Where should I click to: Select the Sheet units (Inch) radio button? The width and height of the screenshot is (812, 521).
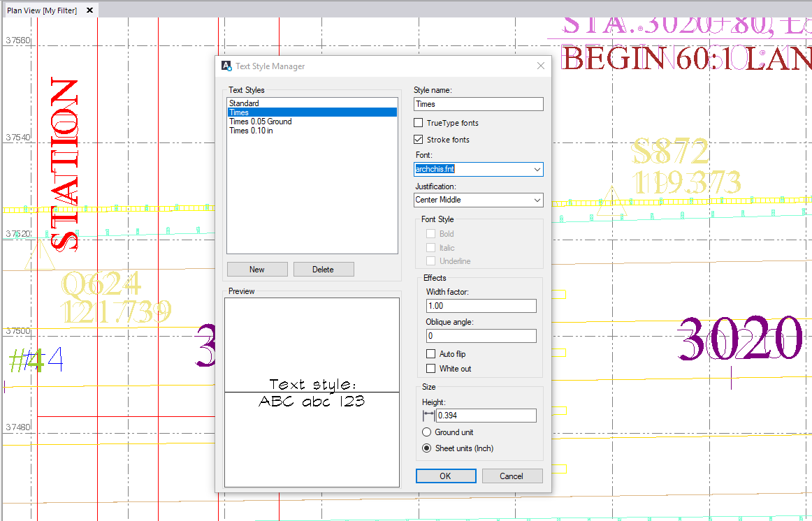426,448
